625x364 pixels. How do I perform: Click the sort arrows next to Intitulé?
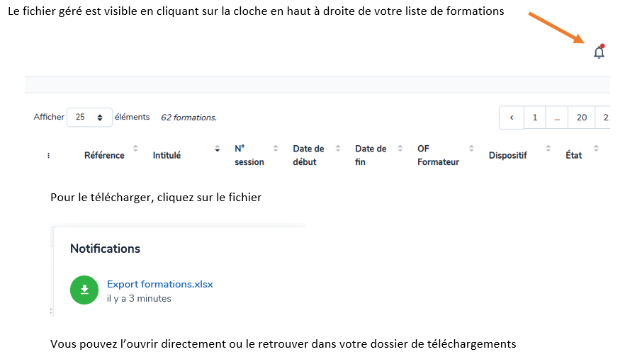point(217,149)
